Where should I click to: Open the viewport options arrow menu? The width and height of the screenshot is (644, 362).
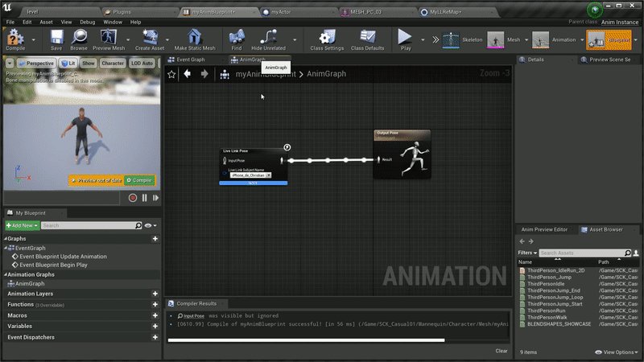[x=10, y=64]
